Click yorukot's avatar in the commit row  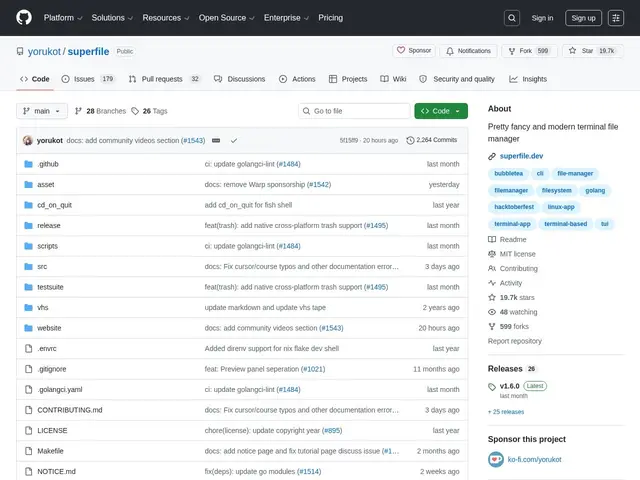[x=28, y=140]
